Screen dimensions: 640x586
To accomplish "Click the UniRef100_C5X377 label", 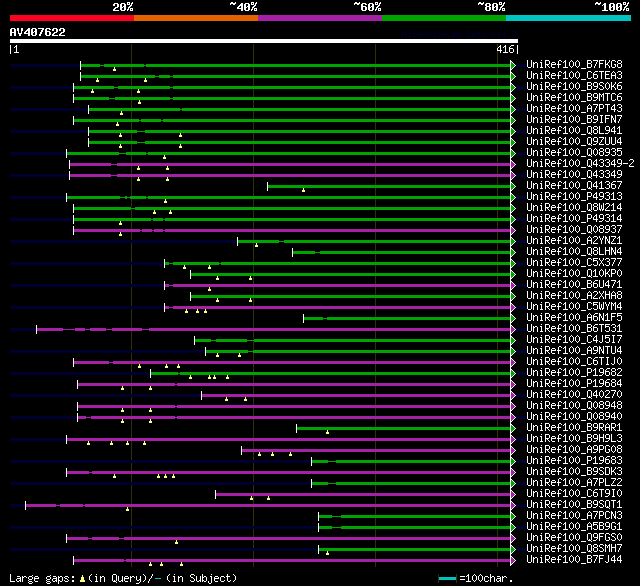I will (x=574, y=263).
